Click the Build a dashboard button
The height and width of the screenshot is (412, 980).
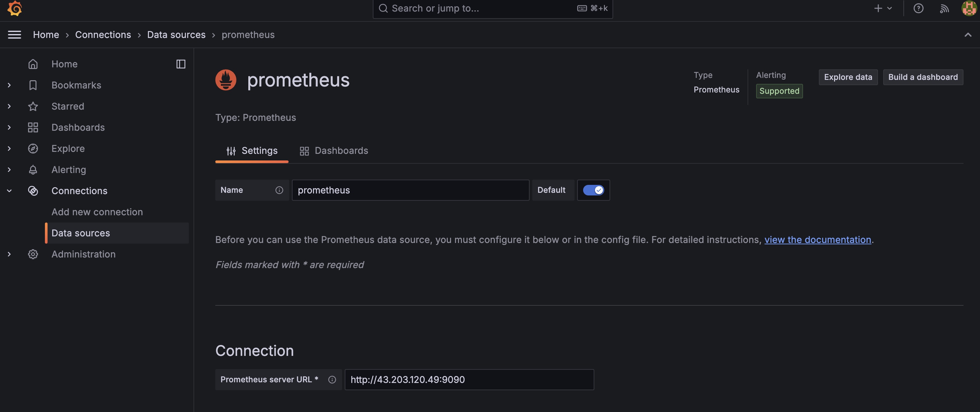[923, 77]
